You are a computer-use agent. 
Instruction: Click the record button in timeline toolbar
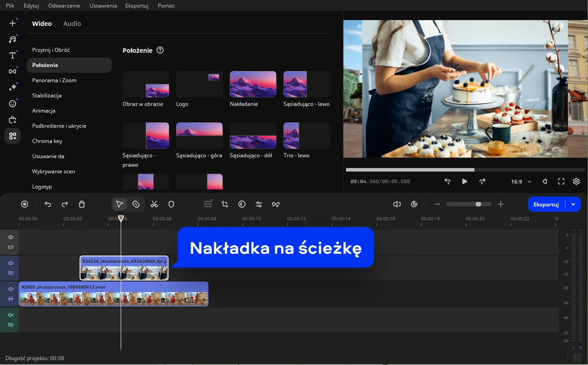pyautogui.click(x=24, y=204)
